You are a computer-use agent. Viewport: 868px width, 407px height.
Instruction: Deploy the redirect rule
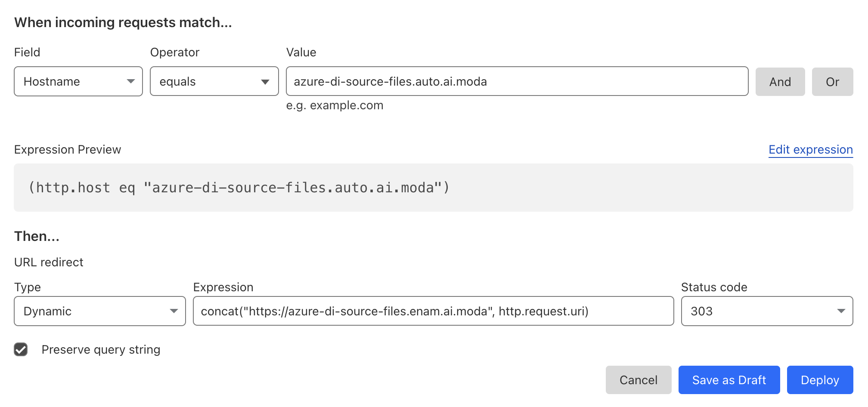[820, 380]
